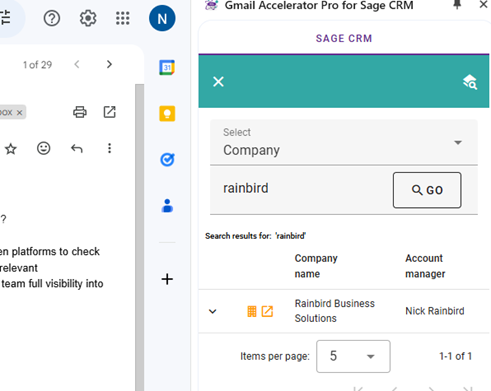Open Rainbird company in CRM link icon
The image size is (491, 391).
click(x=267, y=311)
